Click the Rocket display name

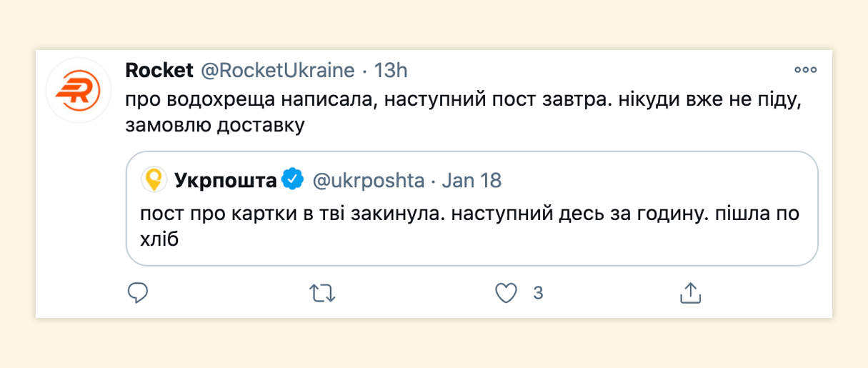(x=159, y=70)
